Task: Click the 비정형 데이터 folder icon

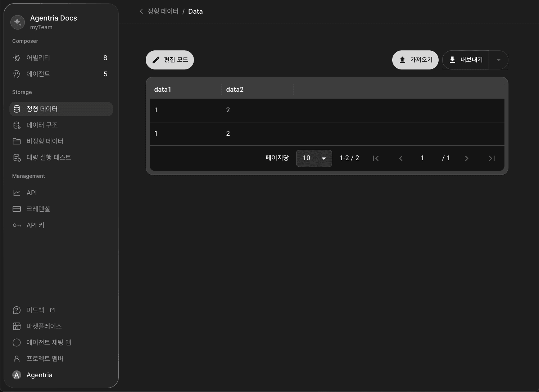Action: (17, 141)
